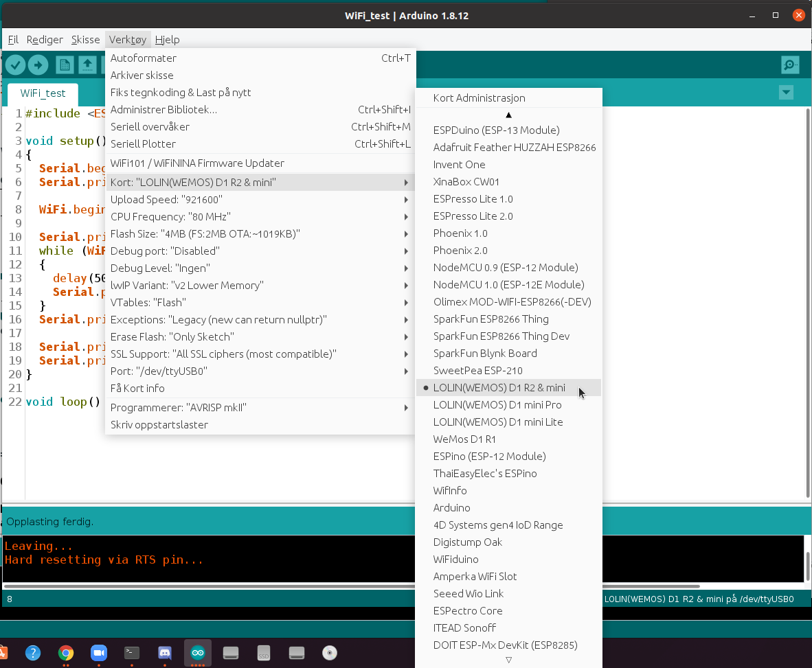
Task: Open the Hjelp menu
Action: coord(167,40)
